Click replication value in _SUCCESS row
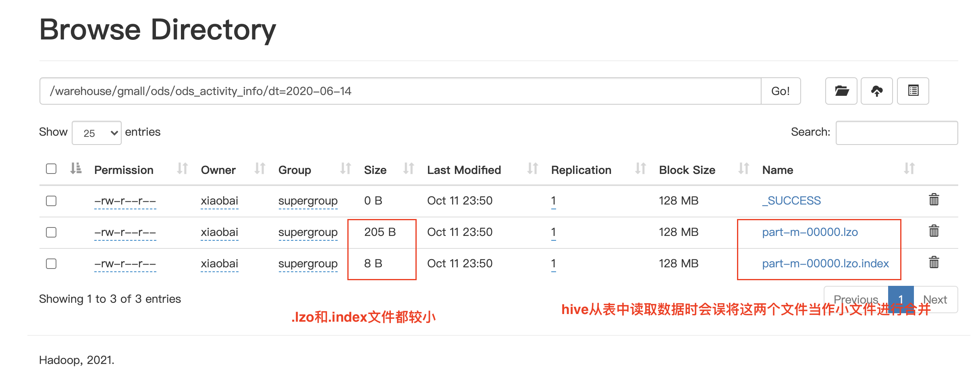Screen dimensions: 980x372 point(554,201)
